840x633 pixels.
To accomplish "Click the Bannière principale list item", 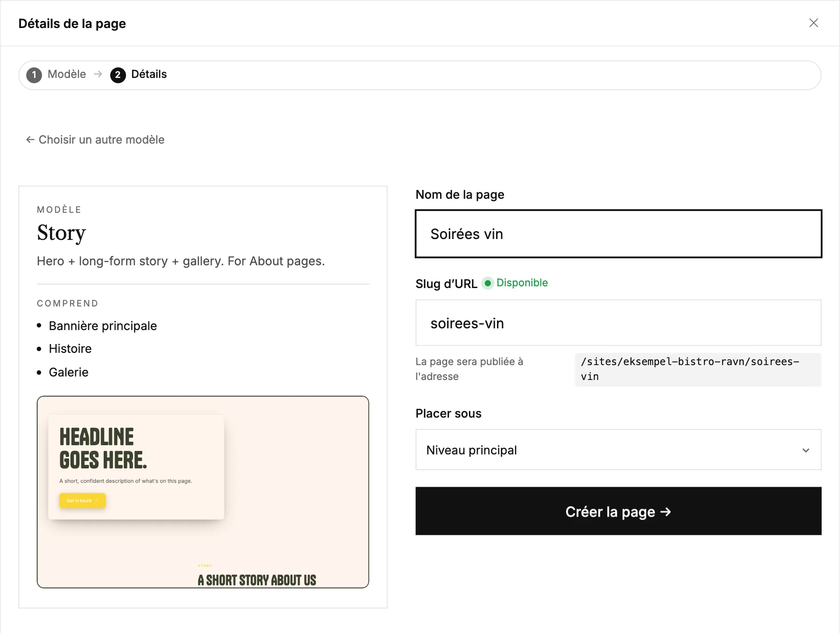I will coord(103,326).
